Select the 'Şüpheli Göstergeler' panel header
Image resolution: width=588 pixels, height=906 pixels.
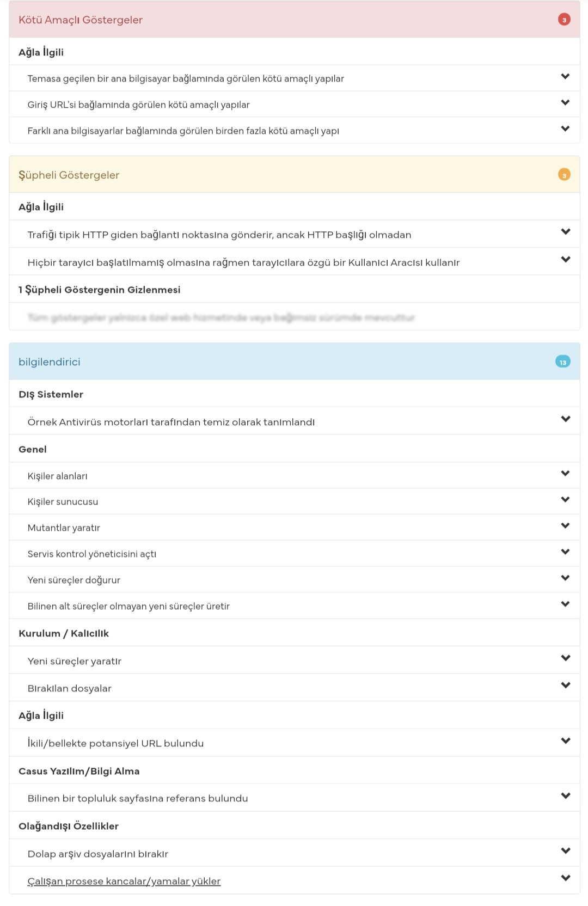(69, 175)
